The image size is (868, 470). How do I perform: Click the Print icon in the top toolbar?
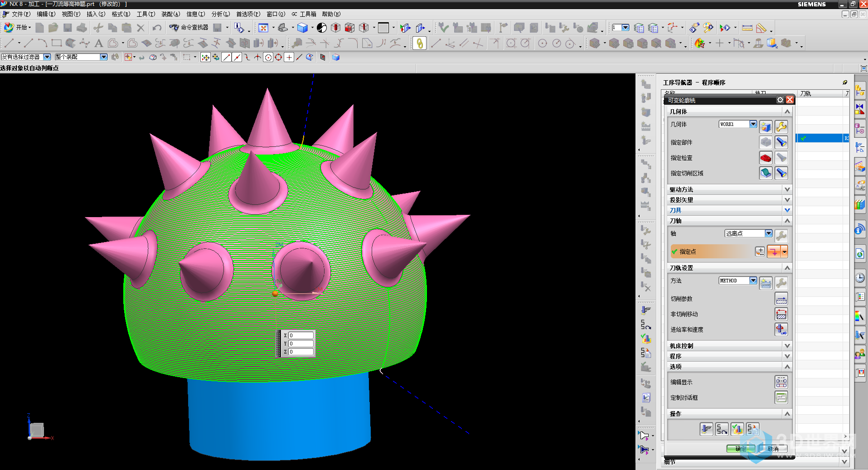[x=82, y=28]
